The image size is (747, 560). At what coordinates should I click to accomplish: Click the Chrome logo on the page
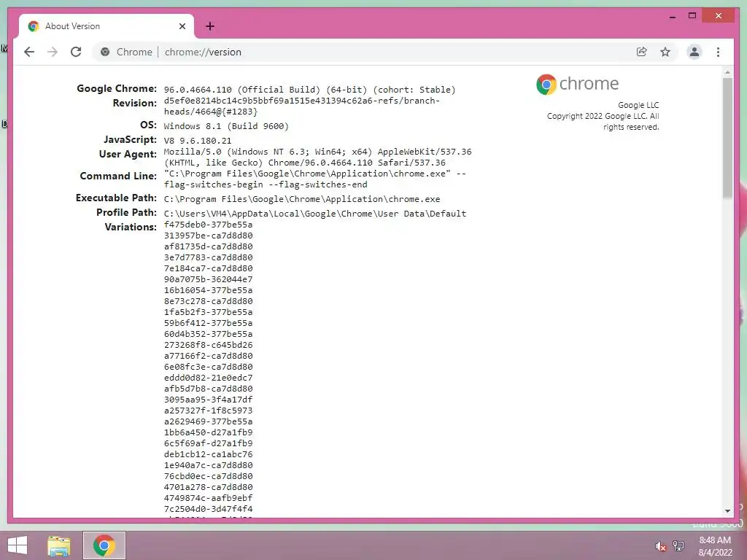(x=578, y=85)
